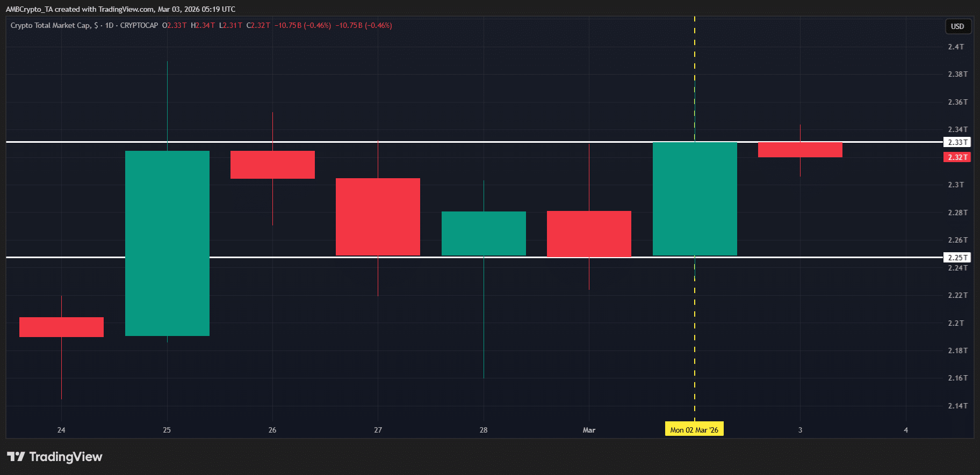Click the red 2.32T current price label

tap(957, 157)
